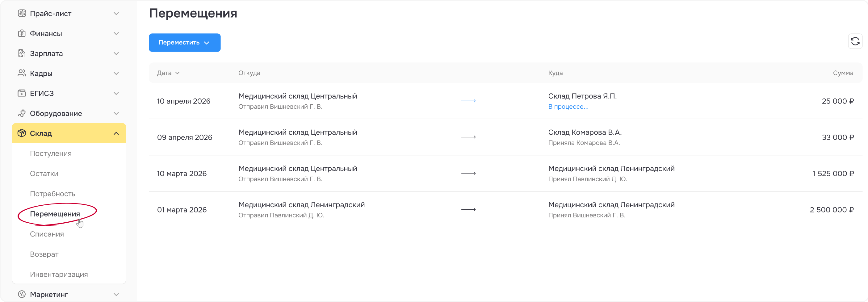Select Перемещения submenu item
The width and height of the screenshot is (868, 302).
coord(55,214)
